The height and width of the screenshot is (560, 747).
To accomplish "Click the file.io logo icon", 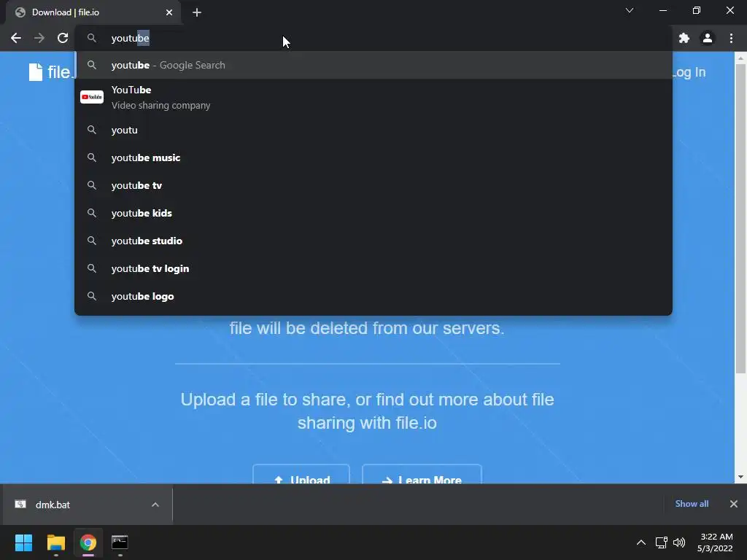I will click(36, 72).
